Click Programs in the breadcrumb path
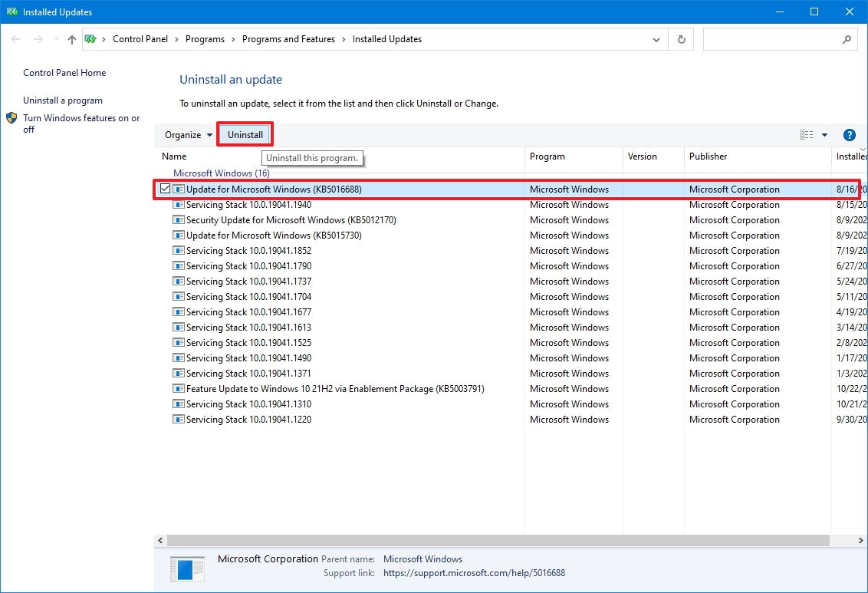This screenshot has width=868, height=593. coord(205,39)
